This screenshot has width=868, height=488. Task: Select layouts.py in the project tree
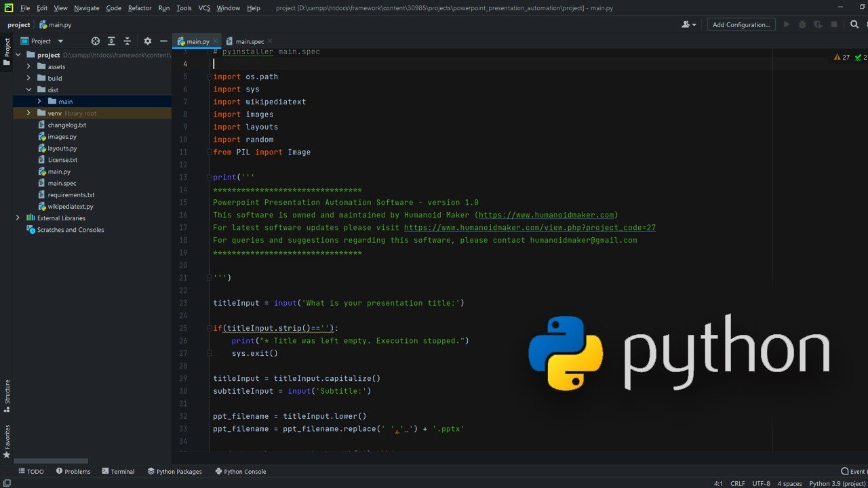click(x=62, y=148)
